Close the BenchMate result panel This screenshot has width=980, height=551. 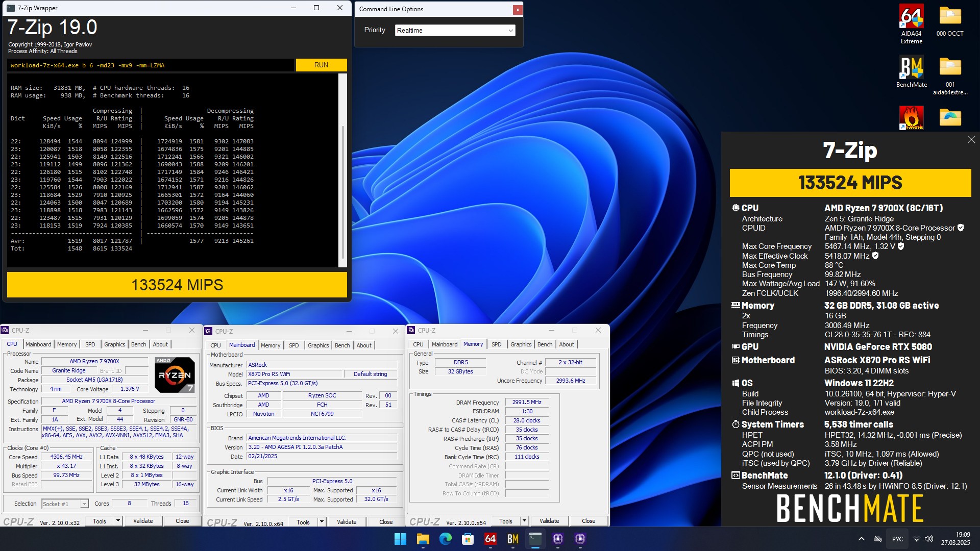(971, 140)
